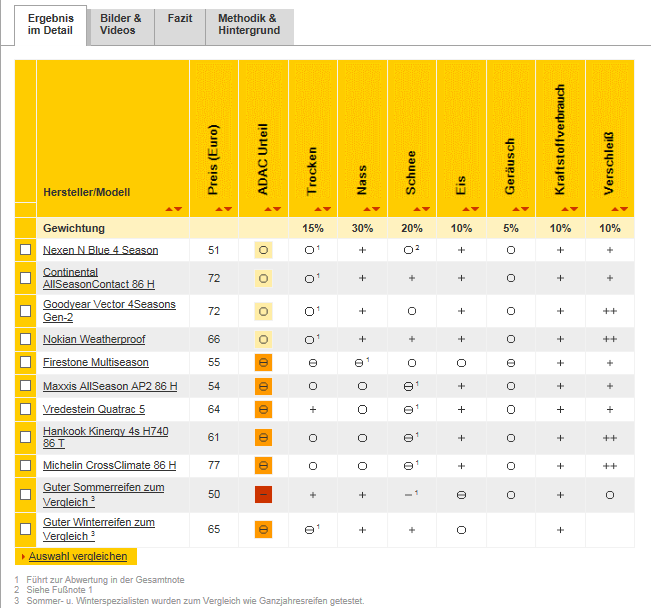651x608 pixels.
Task: Open Michelin CrossClimate 86 H link
Action: click(x=110, y=465)
